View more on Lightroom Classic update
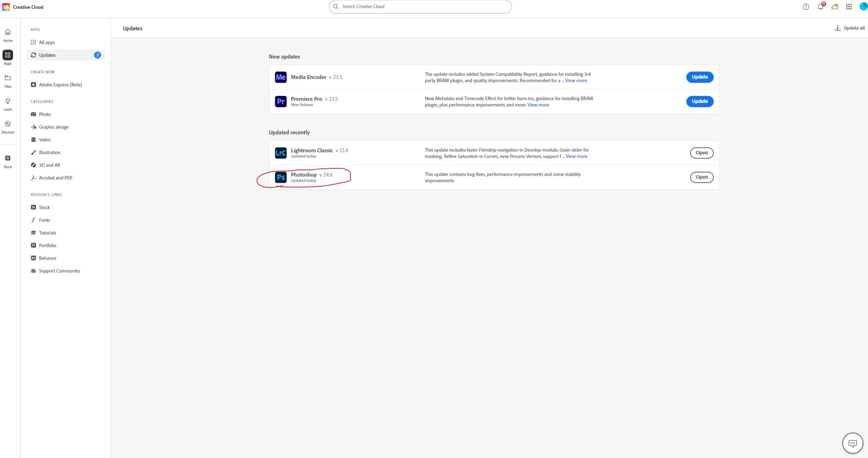The image size is (868, 458). tap(576, 156)
